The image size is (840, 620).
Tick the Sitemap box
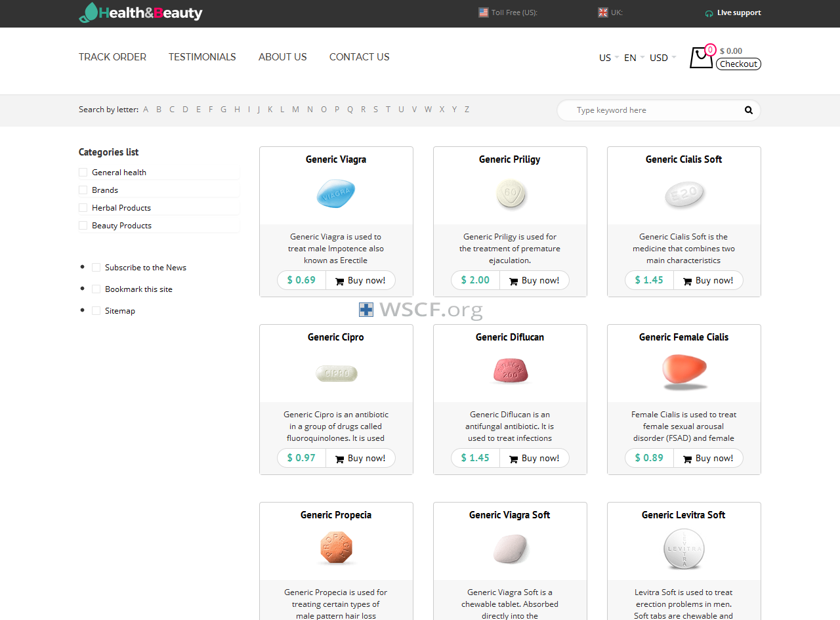96,311
